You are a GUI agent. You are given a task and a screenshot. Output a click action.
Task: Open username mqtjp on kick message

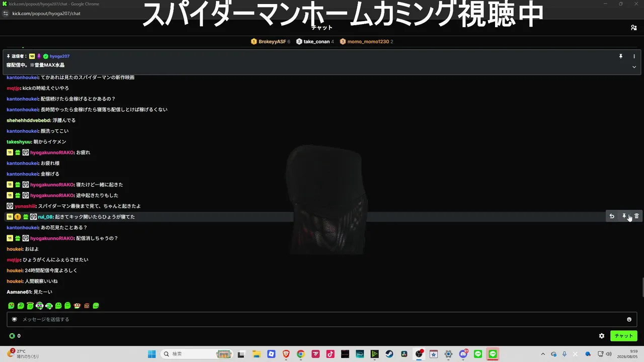point(13,88)
